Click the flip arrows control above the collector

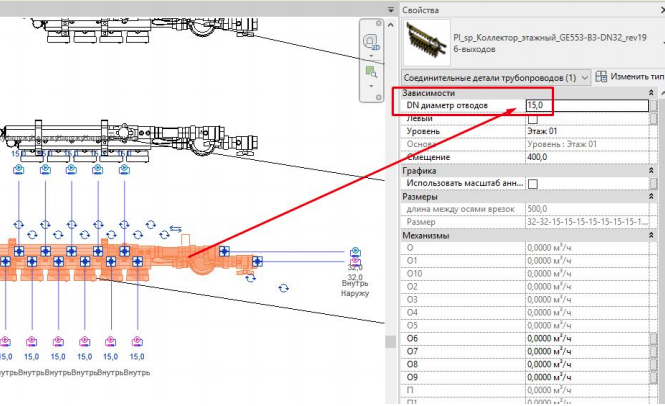tap(176, 228)
